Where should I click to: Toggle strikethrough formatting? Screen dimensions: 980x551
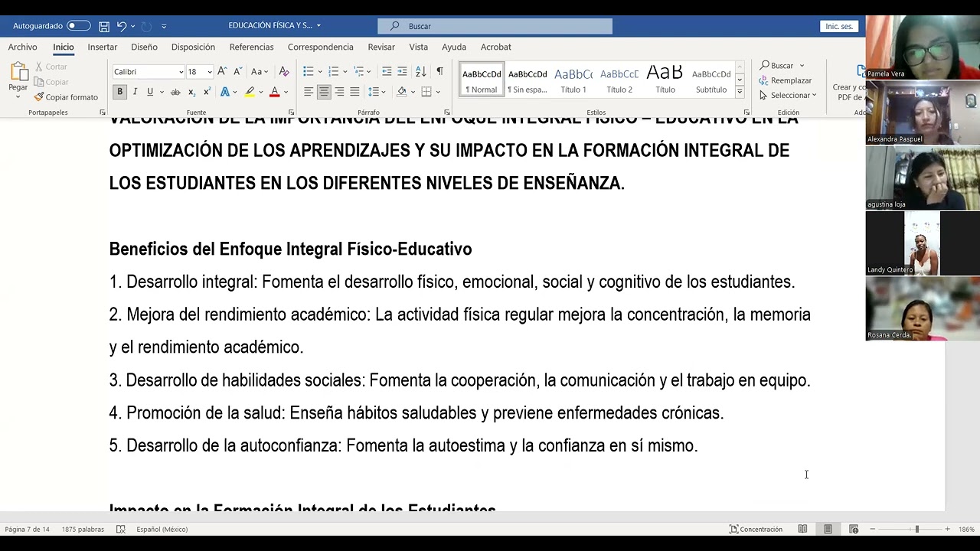coord(175,92)
